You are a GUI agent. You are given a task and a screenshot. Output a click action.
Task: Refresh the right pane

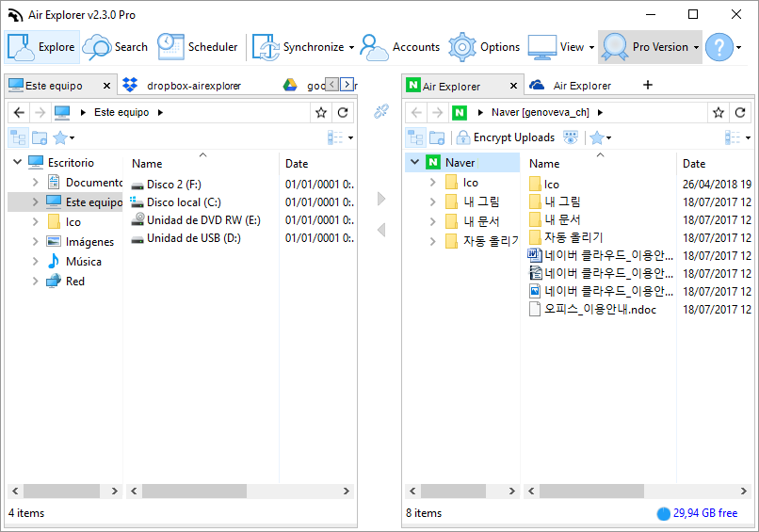coord(740,113)
